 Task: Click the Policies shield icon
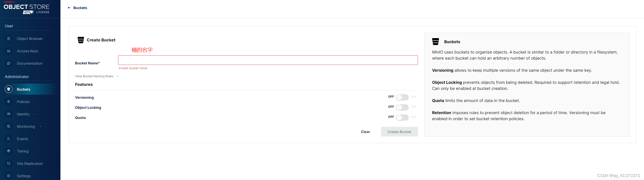[9, 101]
